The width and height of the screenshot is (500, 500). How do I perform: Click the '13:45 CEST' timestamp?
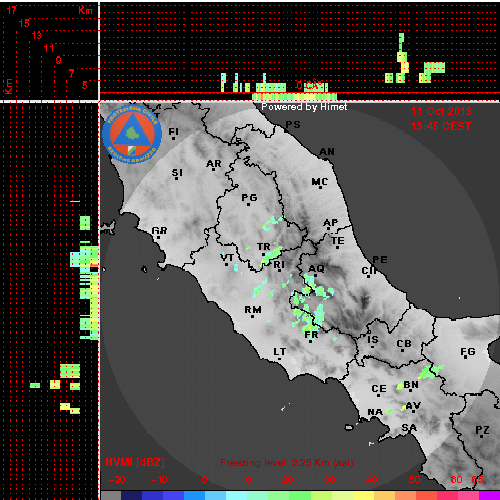pos(441,126)
